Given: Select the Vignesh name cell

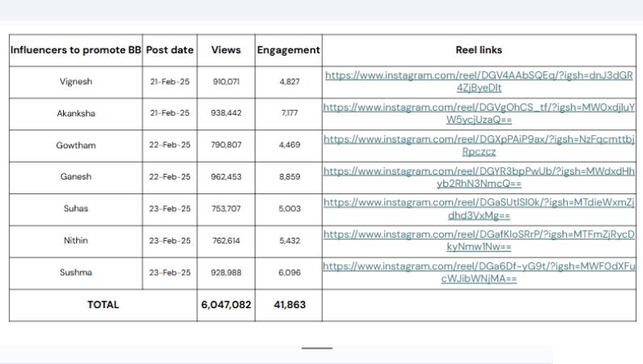Looking at the screenshot, I should coord(75,82).
